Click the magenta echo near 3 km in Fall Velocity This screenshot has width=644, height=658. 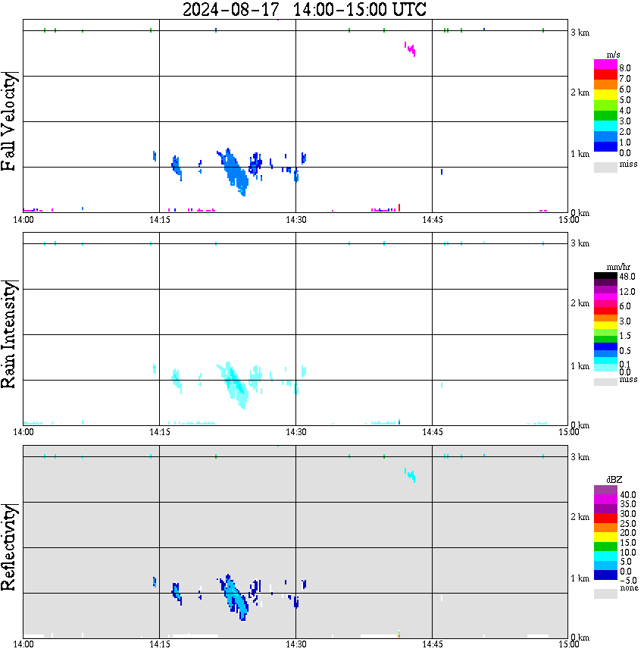(x=410, y=49)
